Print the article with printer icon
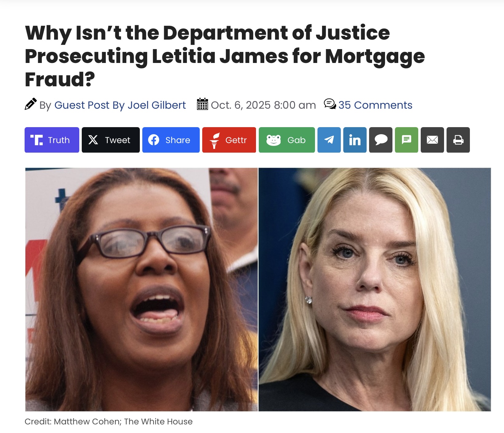Viewport: 504px width, 433px height. pyautogui.click(x=458, y=140)
